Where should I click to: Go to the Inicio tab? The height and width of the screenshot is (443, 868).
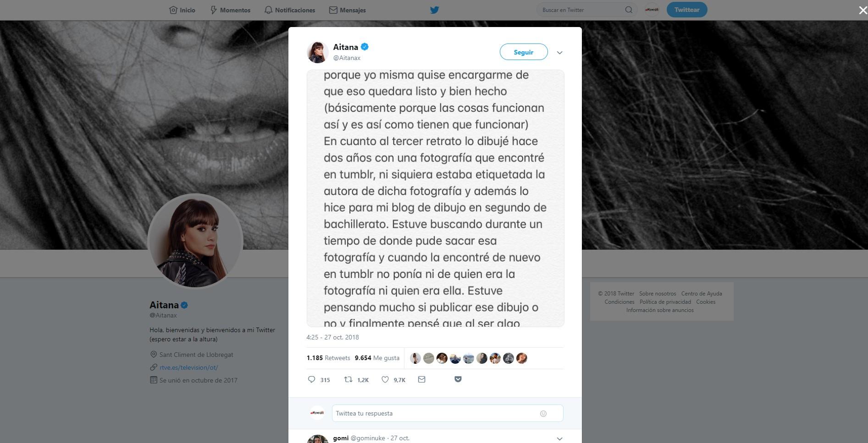coord(182,10)
